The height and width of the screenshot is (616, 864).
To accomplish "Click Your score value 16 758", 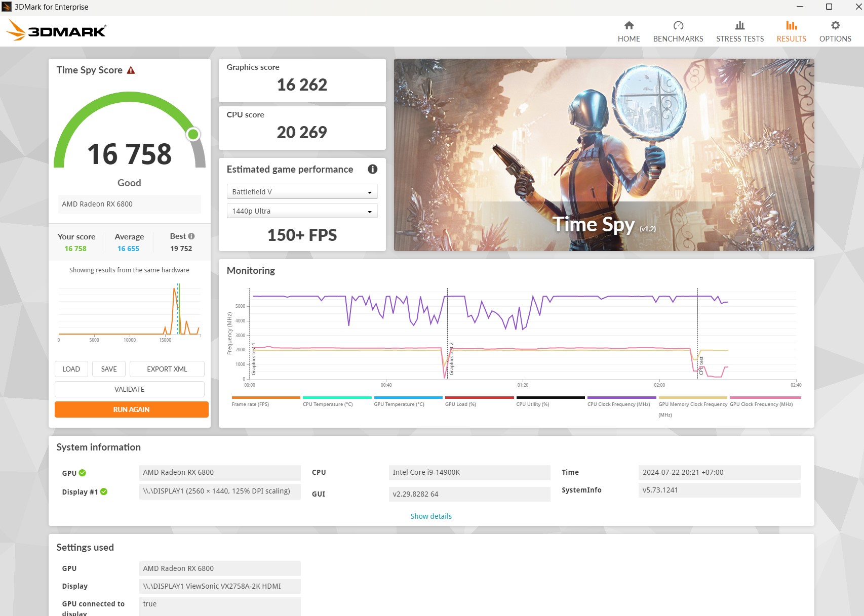I will point(75,249).
